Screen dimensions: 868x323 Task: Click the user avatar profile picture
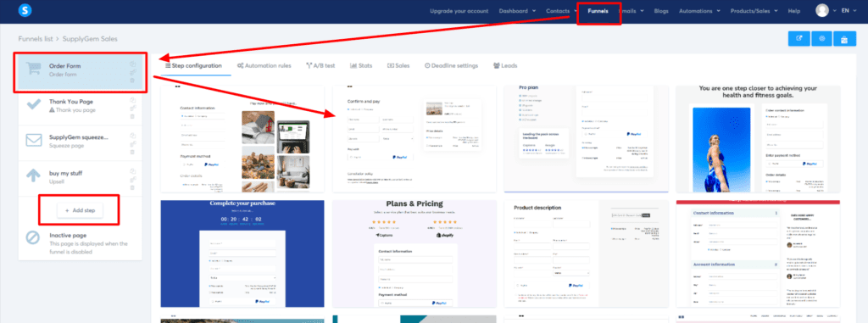(x=822, y=10)
